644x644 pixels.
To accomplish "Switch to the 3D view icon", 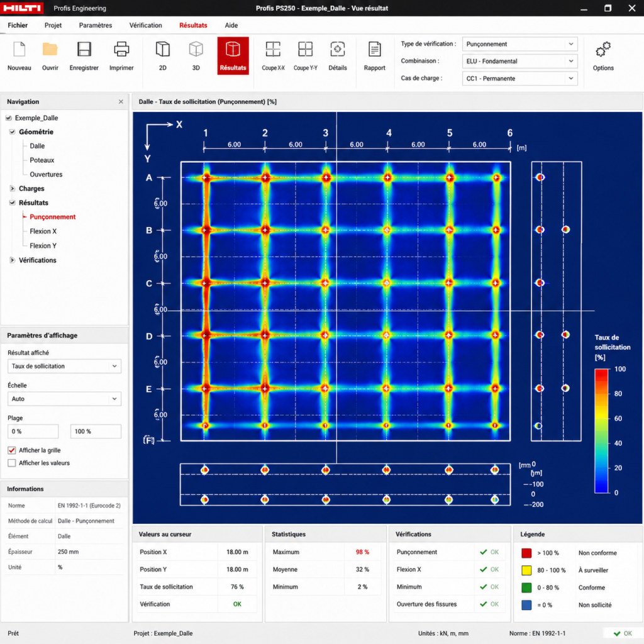I will 196,49.
